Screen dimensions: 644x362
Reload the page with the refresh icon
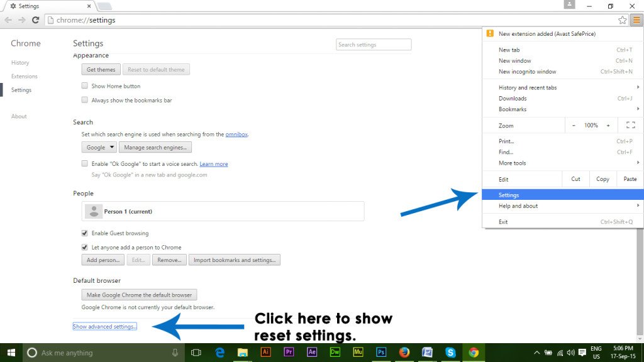(x=35, y=19)
